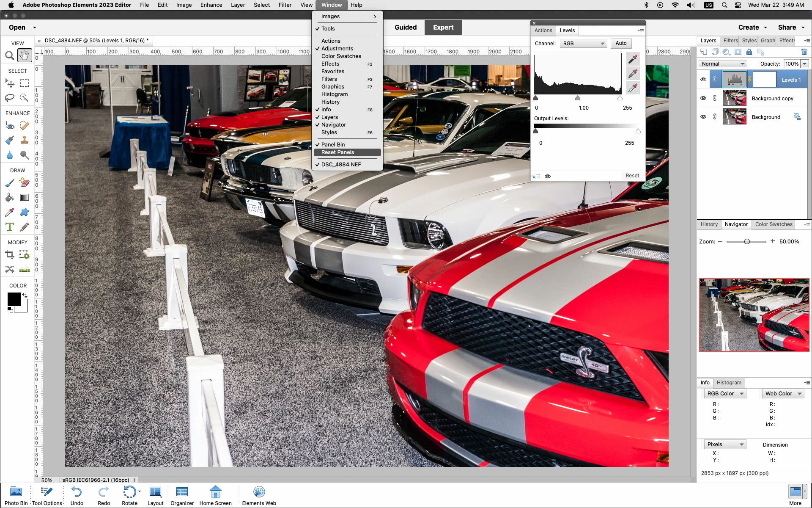The image size is (812, 508).
Task: Select the Crop tool
Action: [x=9, y=254]
